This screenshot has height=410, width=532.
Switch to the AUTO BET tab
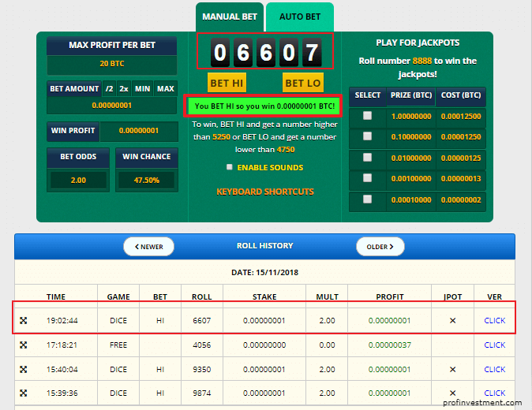pos(300,17)
